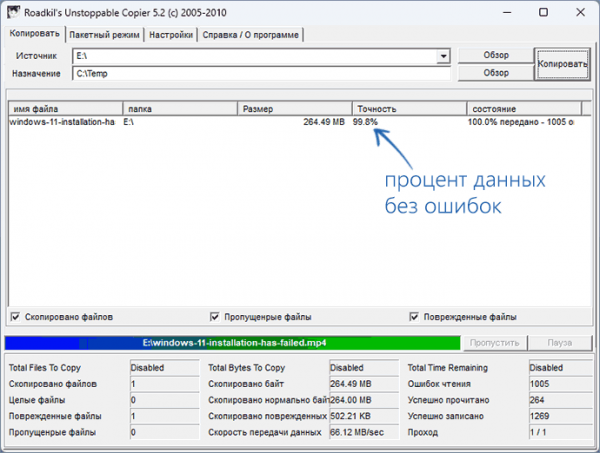The width and height of the screenshot is (600, 453).
Task: Click the Назначение field C:\Temp
Action: coord(261,73)
